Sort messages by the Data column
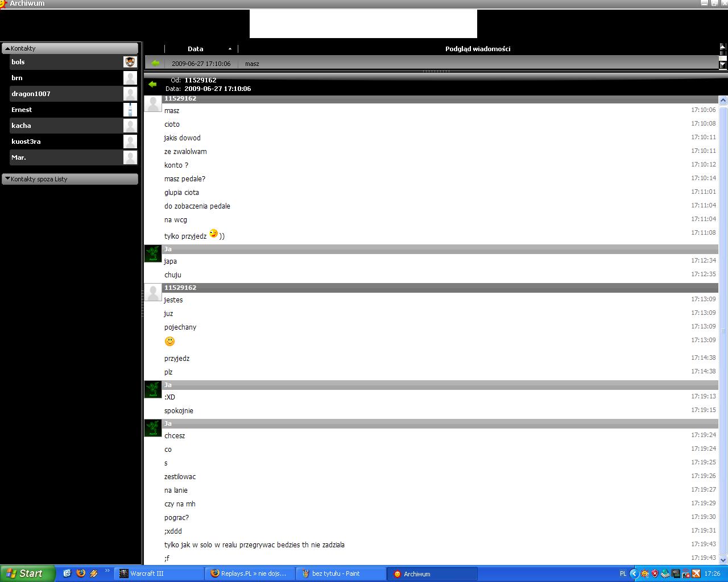This screenshot has width=728, height=582. [196, 49]
